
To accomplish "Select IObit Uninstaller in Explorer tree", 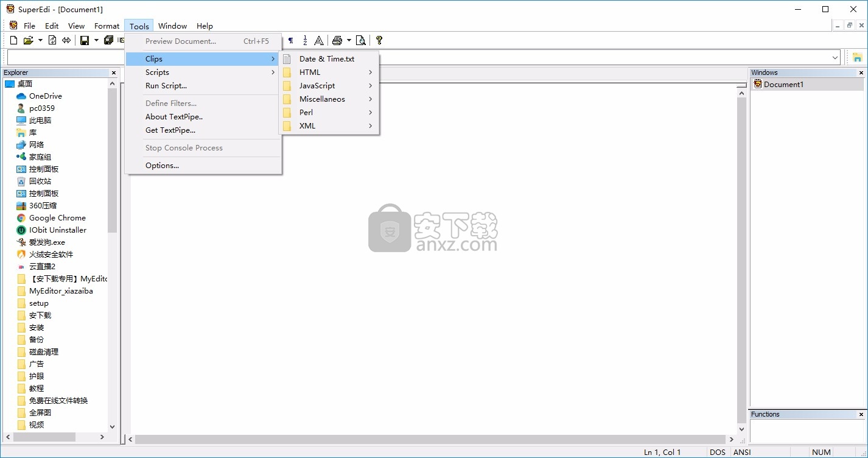I will click(58, 230).
